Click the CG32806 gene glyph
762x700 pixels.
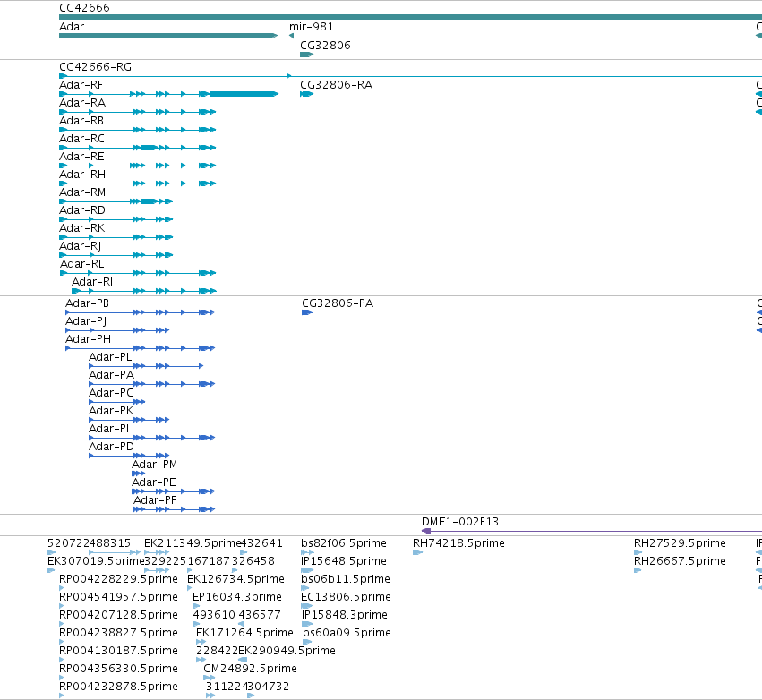tap(306, 55)
